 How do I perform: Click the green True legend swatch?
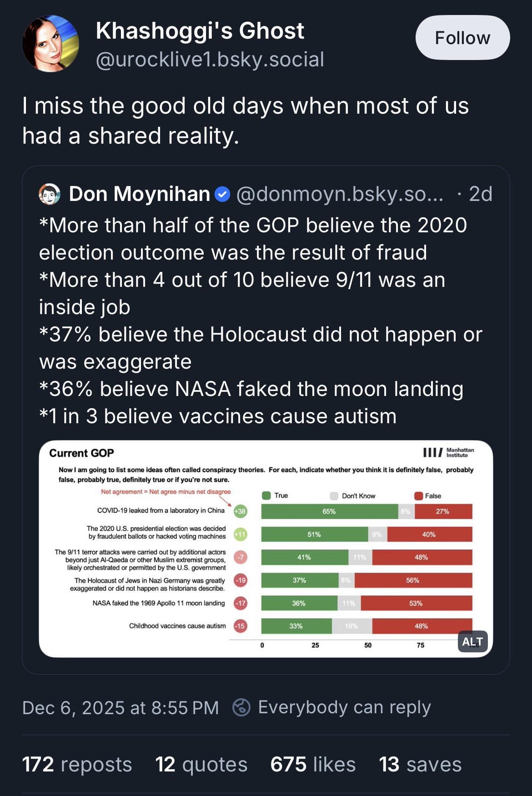point(266,496)
